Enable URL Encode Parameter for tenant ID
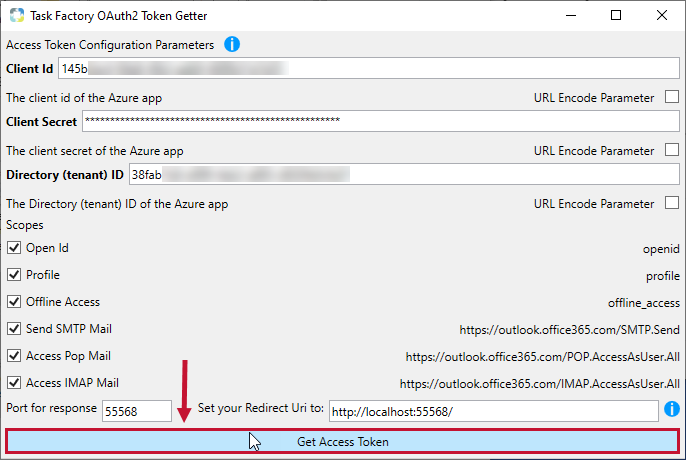 [672, 203]
